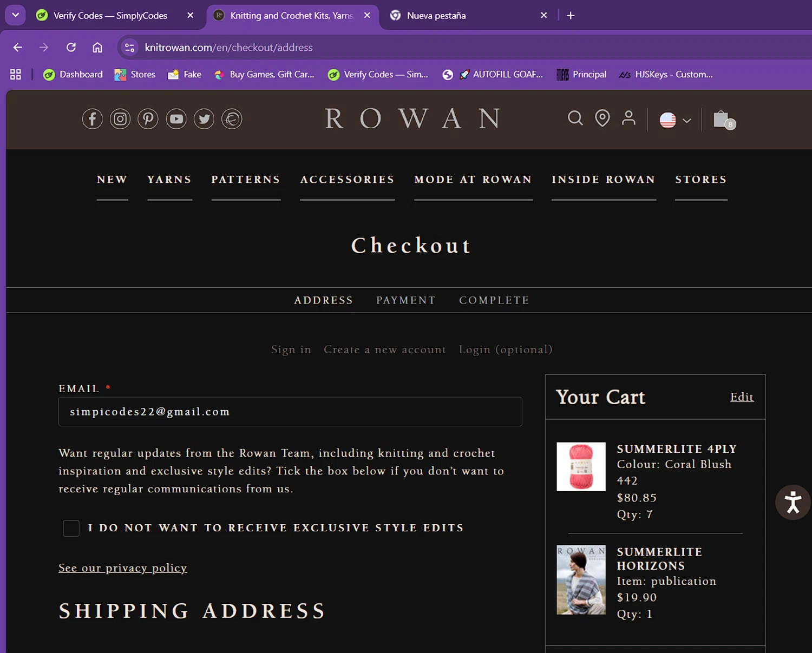Viewport: 812px width, 653px height.
Task: Click the browser address bar URL
Action: pyautogui.click(x=229, y=48)
